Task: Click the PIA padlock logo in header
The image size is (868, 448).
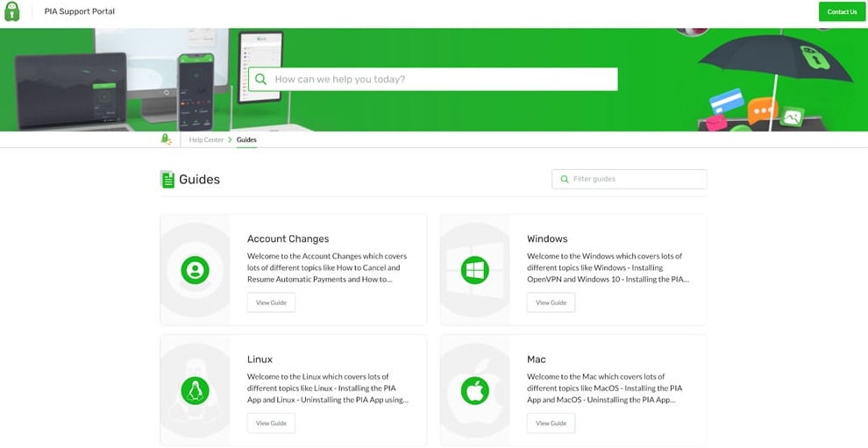Action: click(x=12, y=11)
